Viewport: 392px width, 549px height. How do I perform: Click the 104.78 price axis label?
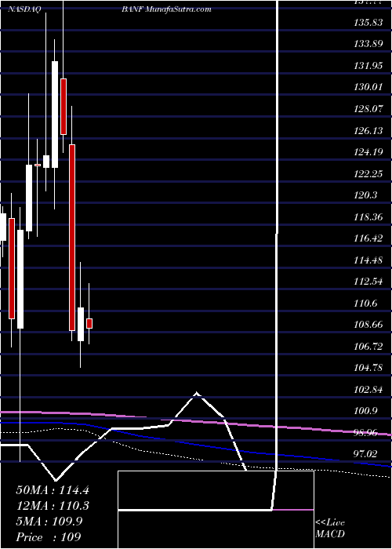coord(368,368)
